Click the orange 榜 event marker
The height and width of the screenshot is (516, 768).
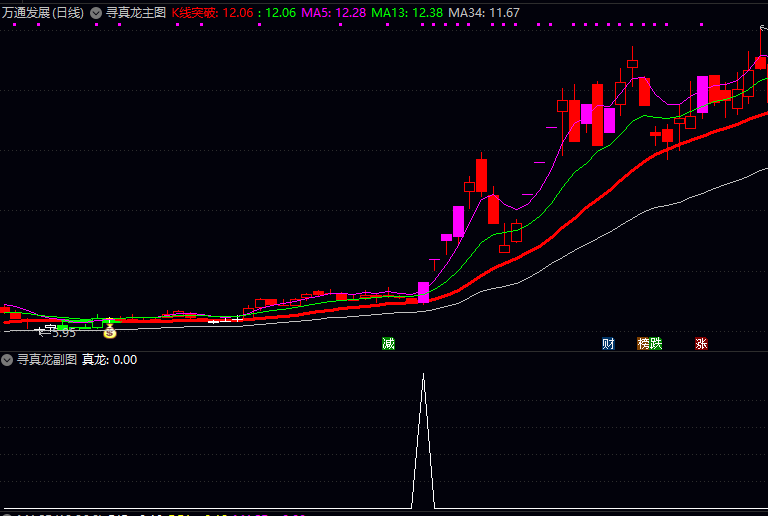643,344
